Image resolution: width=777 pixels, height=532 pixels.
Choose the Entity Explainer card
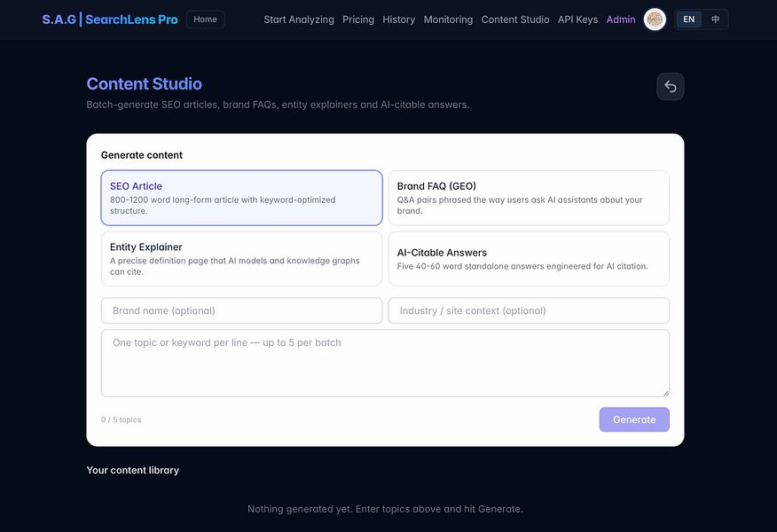242,259
